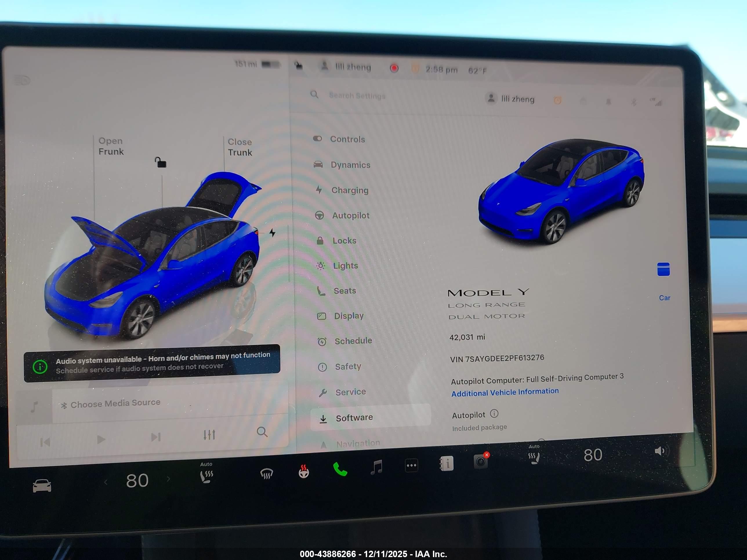Tap the notification bell icon
Screen dimensions: 747x560
tap(609, 102)
